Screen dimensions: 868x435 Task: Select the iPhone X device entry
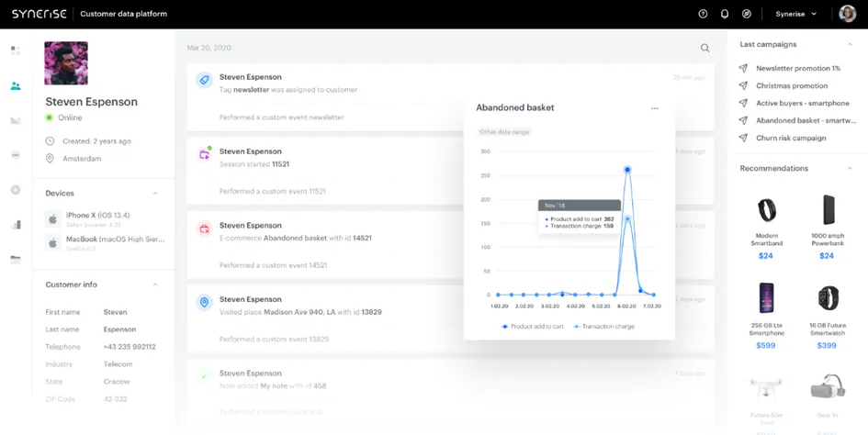pyautogui.click(x=104, y=219)
